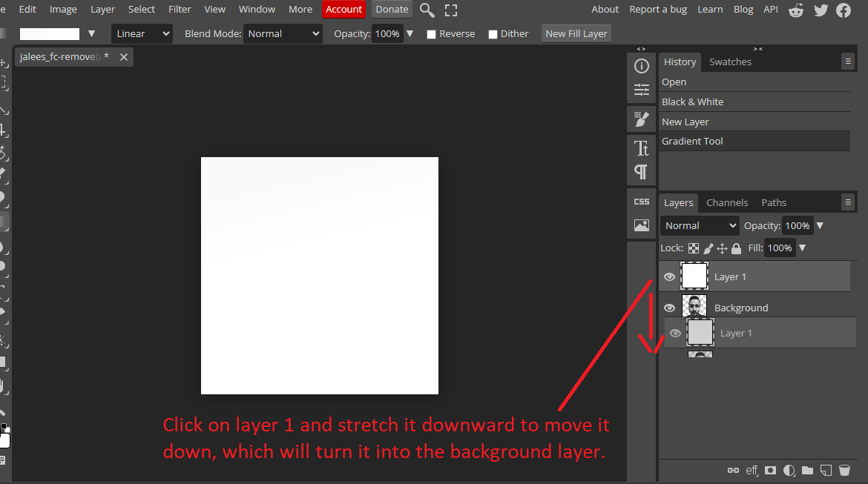Screen dimensions: 868x484
Task: Open the Blend Mode dropdown in options bar
Action: click(x=284, y=33)
